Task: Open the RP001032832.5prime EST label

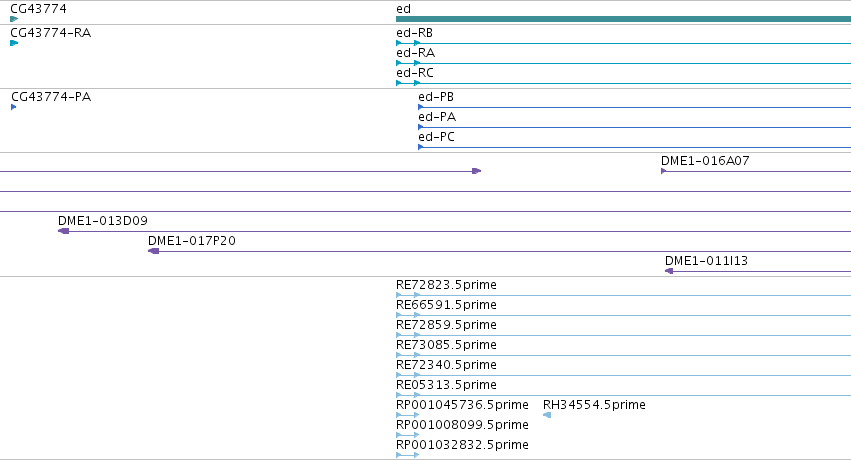Action: [462, 445]
